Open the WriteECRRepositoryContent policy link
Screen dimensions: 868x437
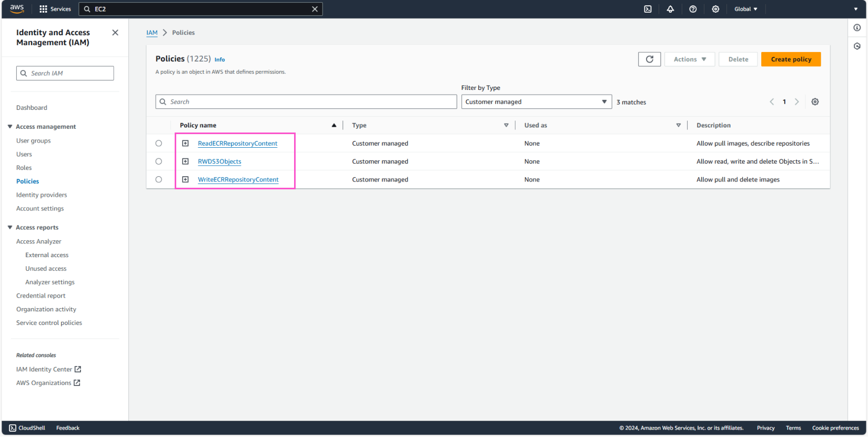pos(238,179)
